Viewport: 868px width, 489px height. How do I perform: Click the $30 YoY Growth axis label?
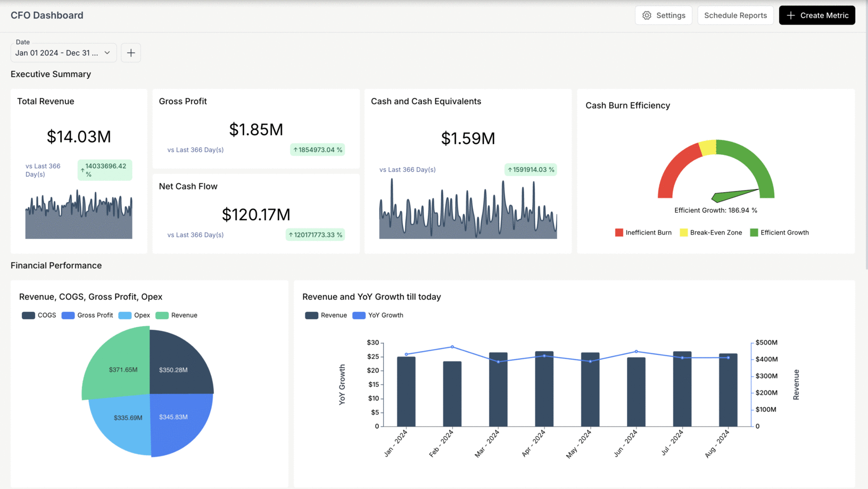tap(373, 343)
